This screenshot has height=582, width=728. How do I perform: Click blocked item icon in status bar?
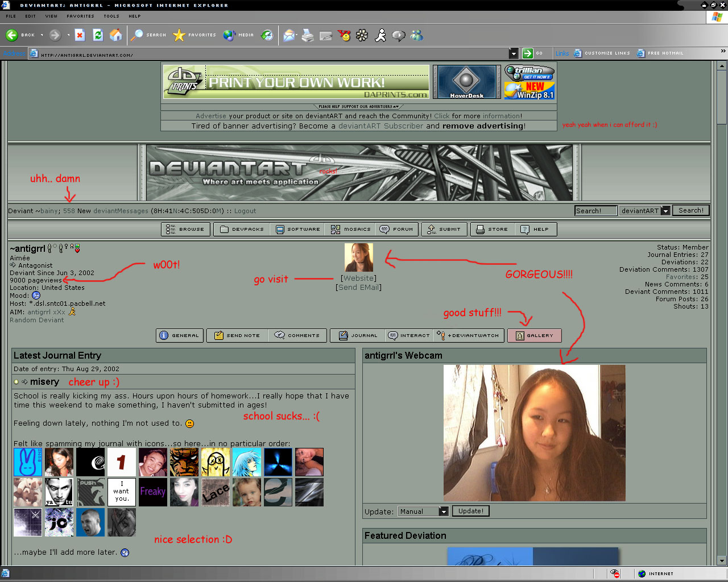(615, 573)
